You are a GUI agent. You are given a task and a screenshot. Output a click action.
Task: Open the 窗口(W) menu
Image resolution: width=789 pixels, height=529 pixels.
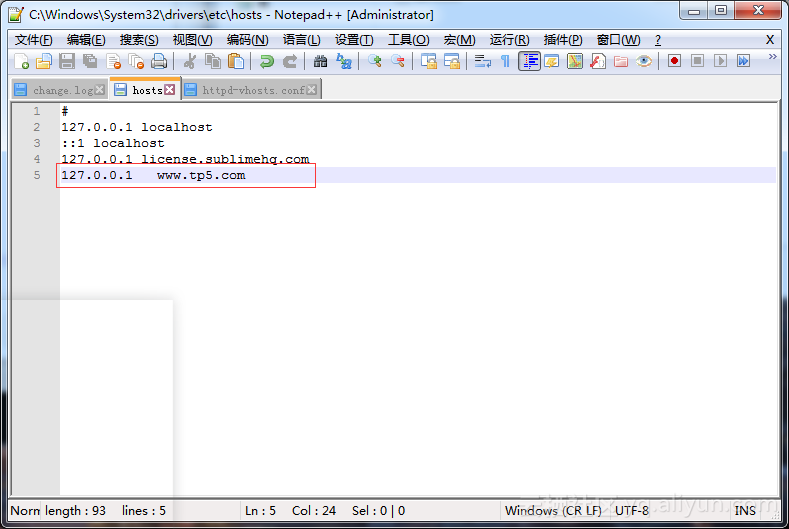(618, 40)
